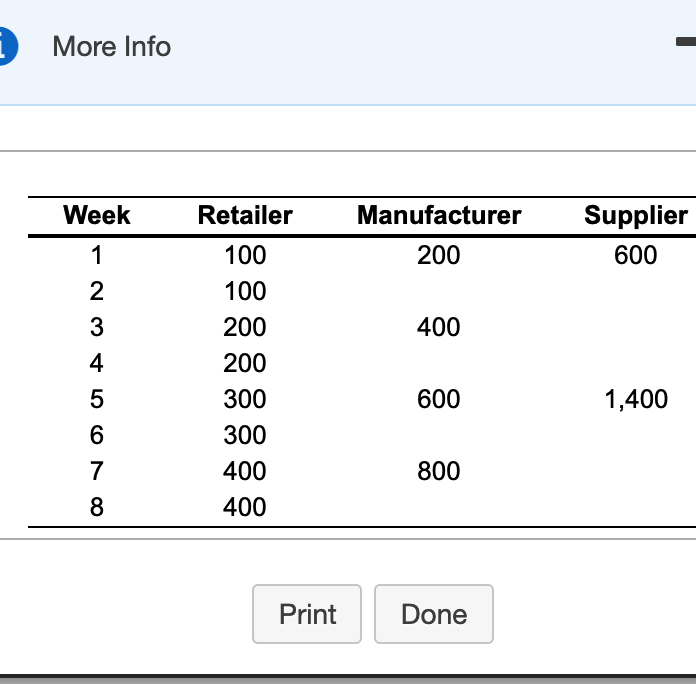Select week 1 cell
The height and width of the screenshot is (684, 696).
(x=97, y=255)
